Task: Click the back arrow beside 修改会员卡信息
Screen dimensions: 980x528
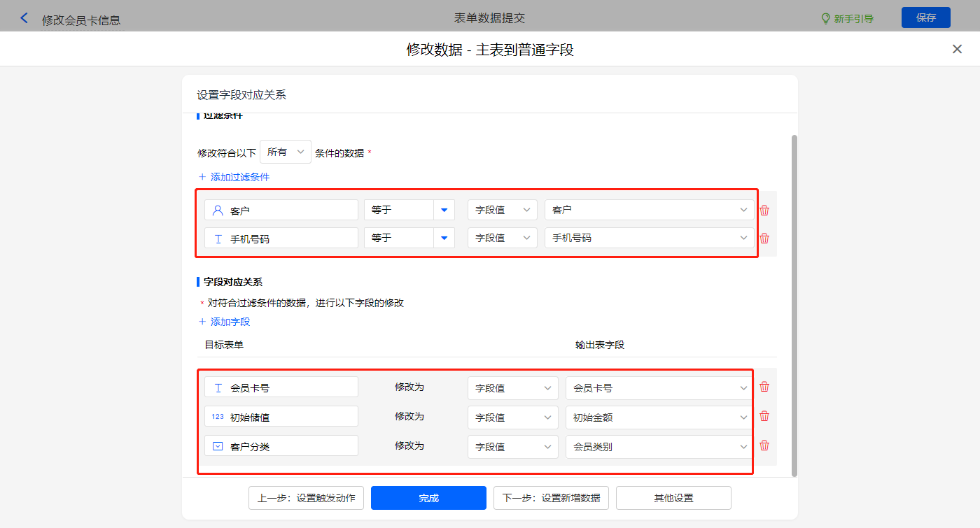Action: pos(24,19)
